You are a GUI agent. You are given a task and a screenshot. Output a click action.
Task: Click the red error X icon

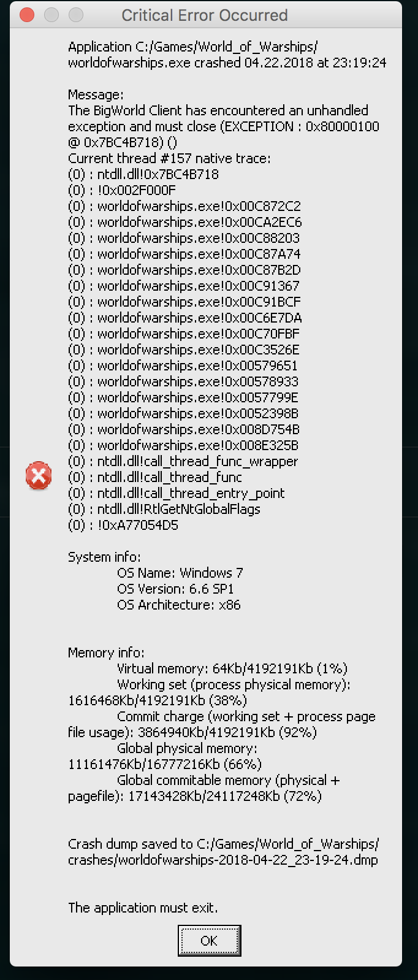click(x=39, y=476)
